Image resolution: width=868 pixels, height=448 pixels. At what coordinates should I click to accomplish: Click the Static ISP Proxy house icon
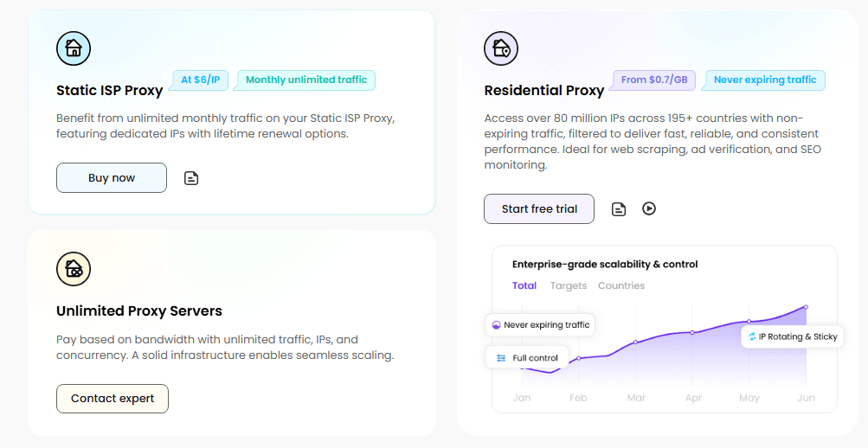coord(74,48)
